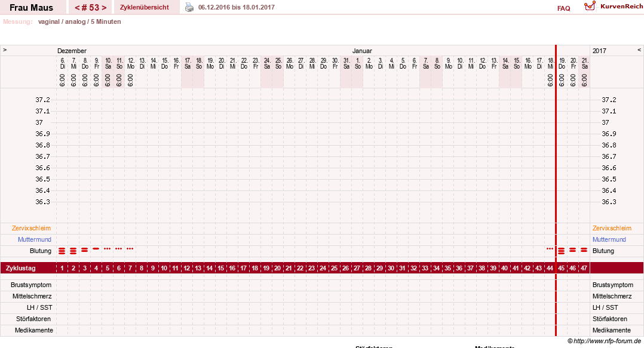This screenshot has height=348, width=644.
Task: Click the printer icon
Action: (x=189, y=7)
